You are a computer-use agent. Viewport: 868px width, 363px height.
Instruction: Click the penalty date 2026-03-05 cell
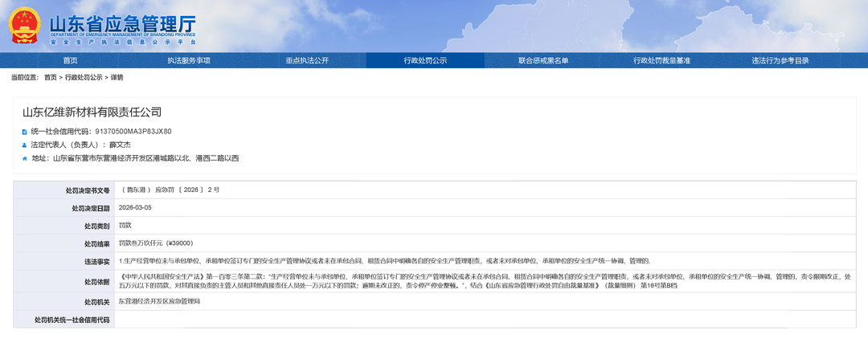[x=135, y=207]
